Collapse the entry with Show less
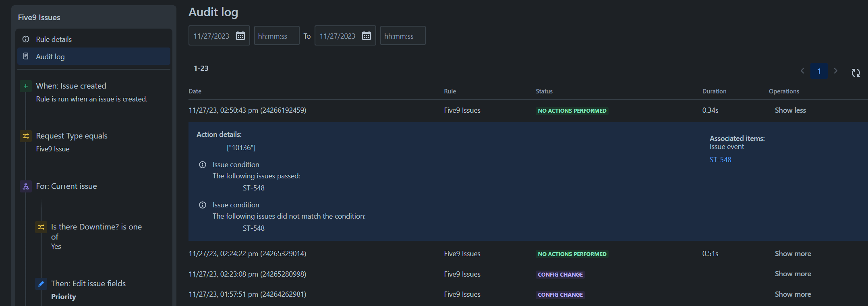868x306 pixels. coord(790,110)
